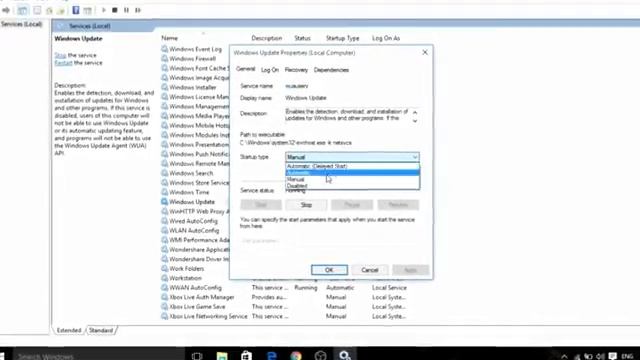Viewport: 640px width, 360px height.
Task: Click Cancel in the Properties dialog
Action: click(x=369, y=270)
